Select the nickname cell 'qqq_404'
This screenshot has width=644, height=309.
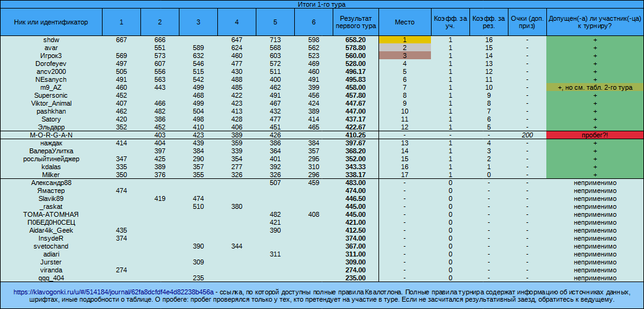[51, 278]
